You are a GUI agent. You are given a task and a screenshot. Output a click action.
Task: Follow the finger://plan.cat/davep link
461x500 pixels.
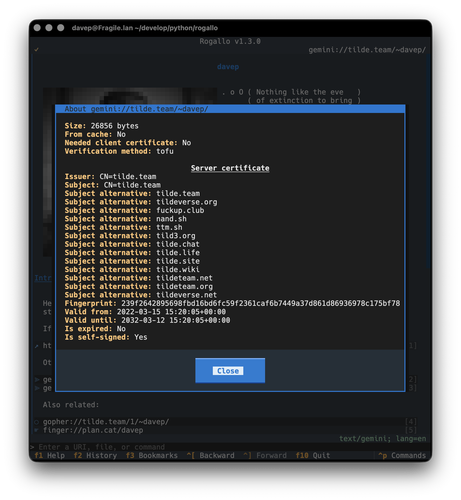click(93, 430)
